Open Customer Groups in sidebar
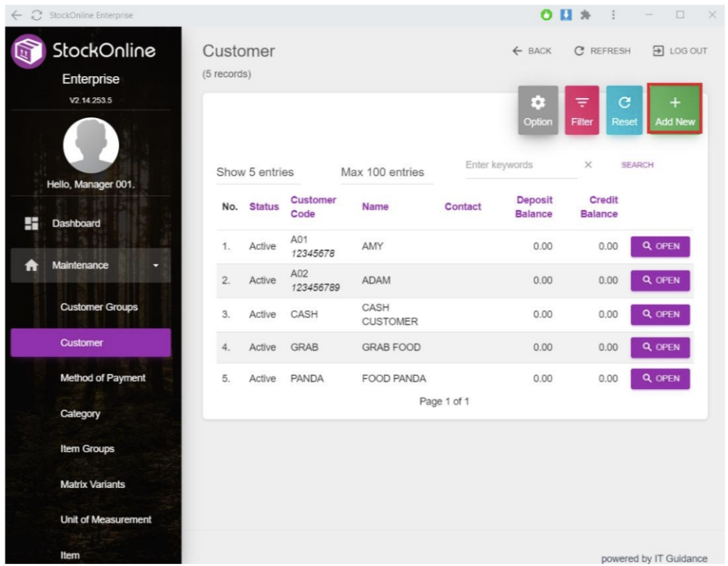Image resolution: width=728 pixels, height=566 pixels. click(x=99, y=307)
